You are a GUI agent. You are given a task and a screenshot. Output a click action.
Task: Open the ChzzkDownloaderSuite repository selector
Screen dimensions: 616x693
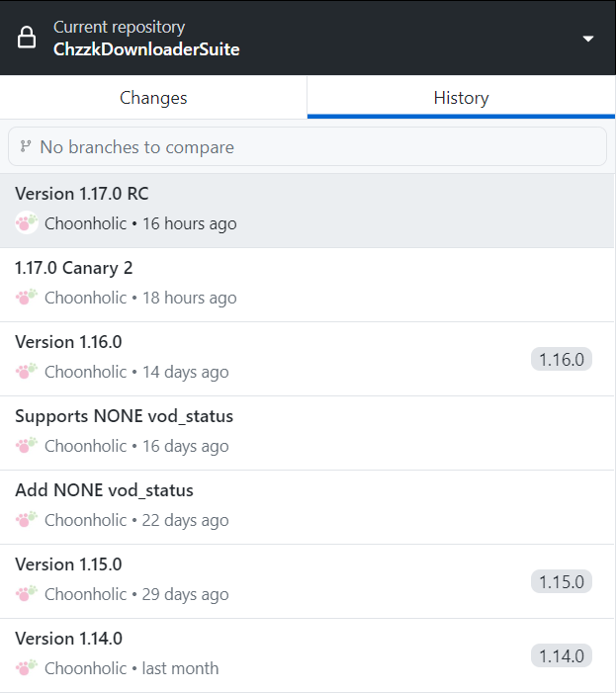[146, 48]
